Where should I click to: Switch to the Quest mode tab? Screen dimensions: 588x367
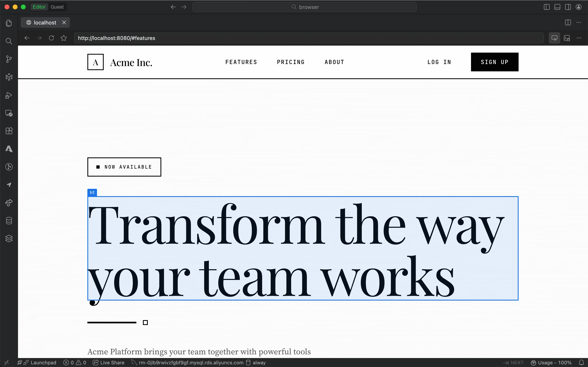[x=57, y=7]
